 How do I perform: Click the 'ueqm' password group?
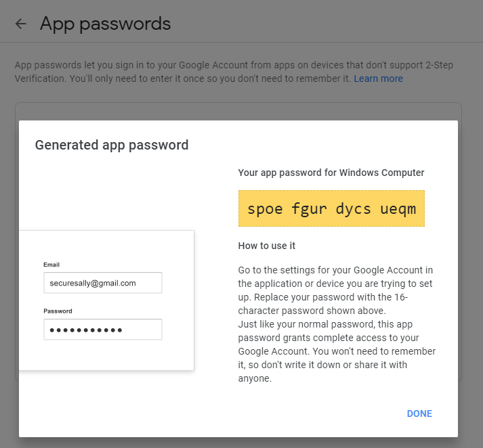(x=398, y=208)
